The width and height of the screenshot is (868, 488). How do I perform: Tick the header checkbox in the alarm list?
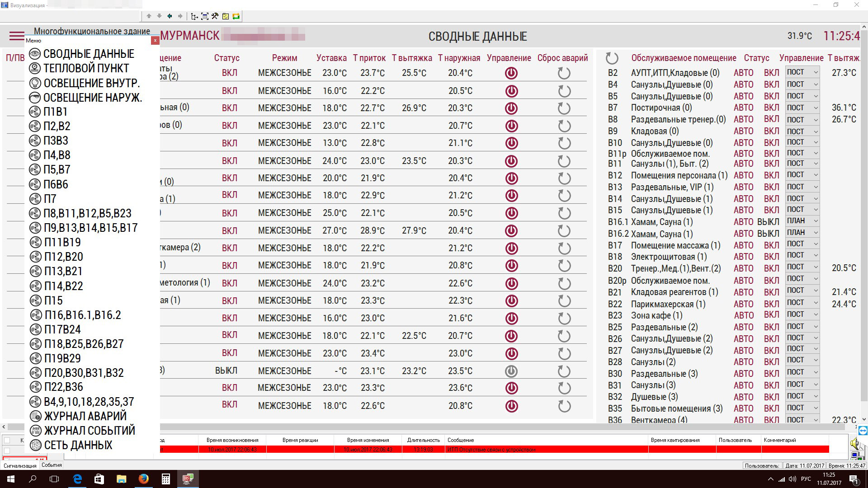click(7, 440)
